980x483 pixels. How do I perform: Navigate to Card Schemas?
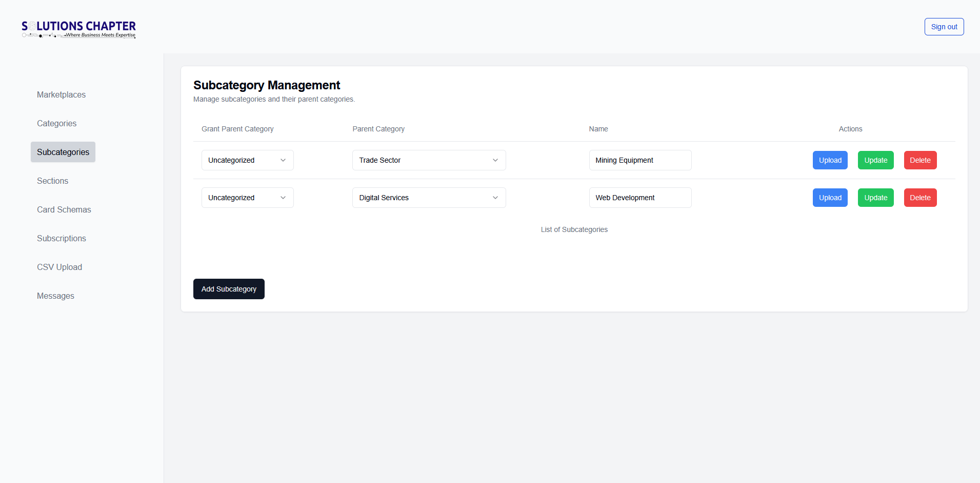[64, 209]
